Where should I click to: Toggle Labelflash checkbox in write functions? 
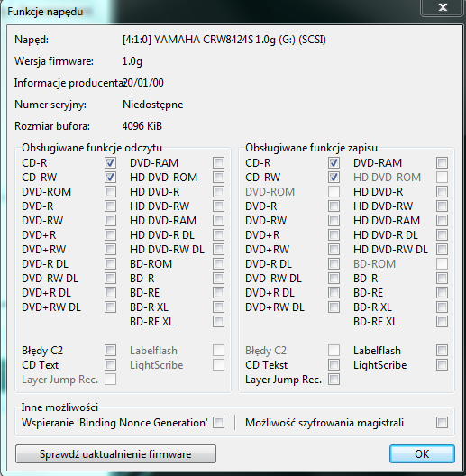(442, 350)
